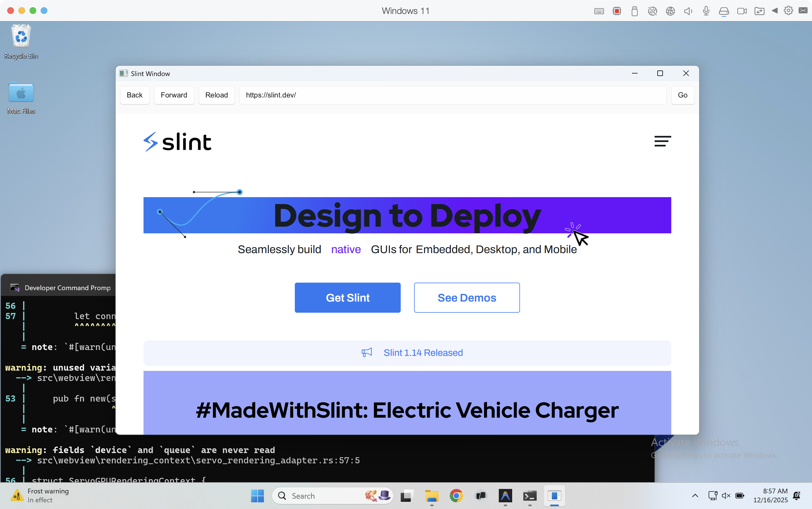Click the Slint logo in the page header
Screen dimensions: 812x509
[x=177, y=141]
